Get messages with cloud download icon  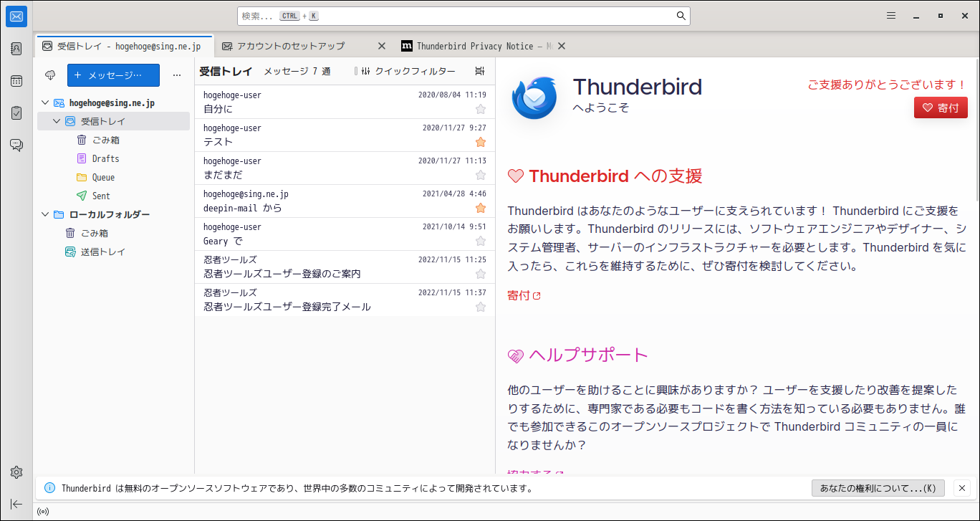(50, 75)
